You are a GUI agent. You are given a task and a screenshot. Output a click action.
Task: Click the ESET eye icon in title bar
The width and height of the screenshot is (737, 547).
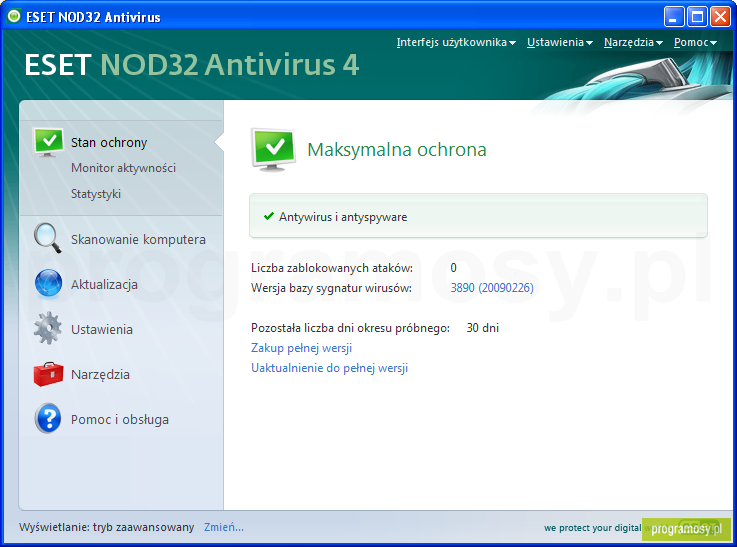click(15, 16)
